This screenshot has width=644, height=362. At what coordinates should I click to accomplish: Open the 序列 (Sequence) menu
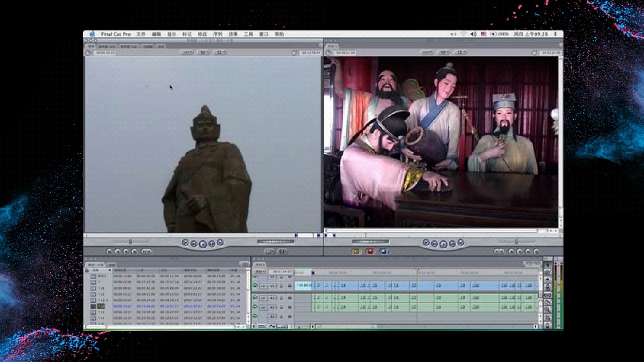click(218, 34)
